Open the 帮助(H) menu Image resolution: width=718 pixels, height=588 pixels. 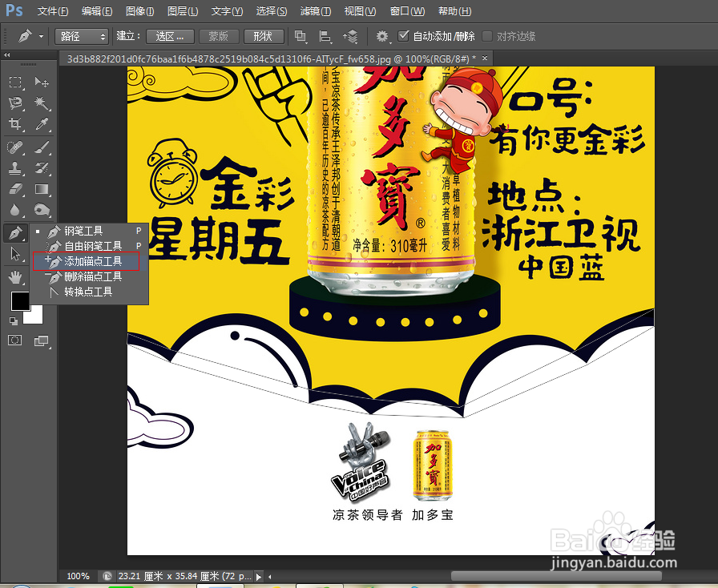pyautogui.click(x=454, y=11)
